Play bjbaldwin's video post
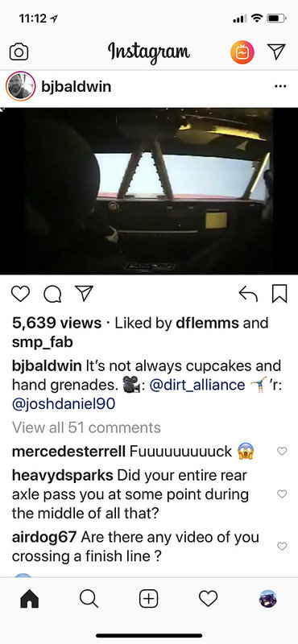298x644 pixels. tap(149, 191)
